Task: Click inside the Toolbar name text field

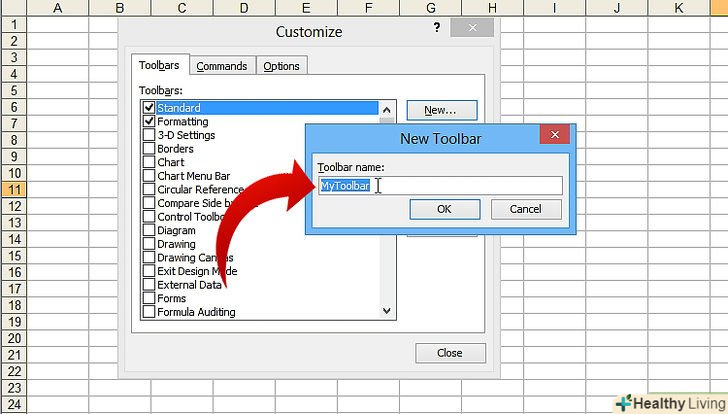Action: [x=470, y=186]
